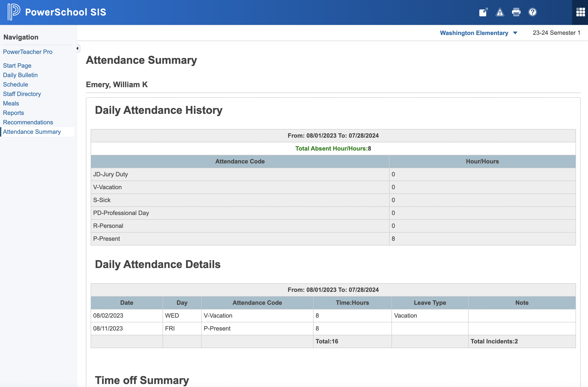Viewport: 588px width, 387px height.
Task: Open the Reports section
Action: (13, 113)
